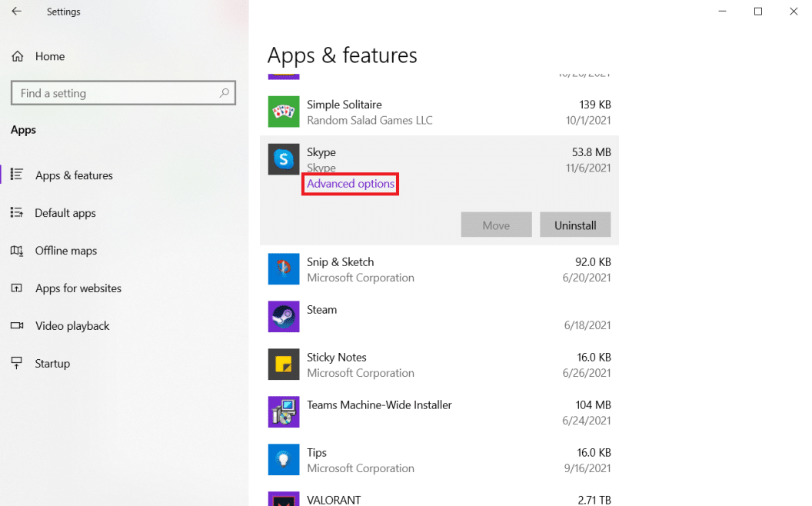Click the Steam app icon
Screen dimensions: 812x506
(x=283, y=317)
